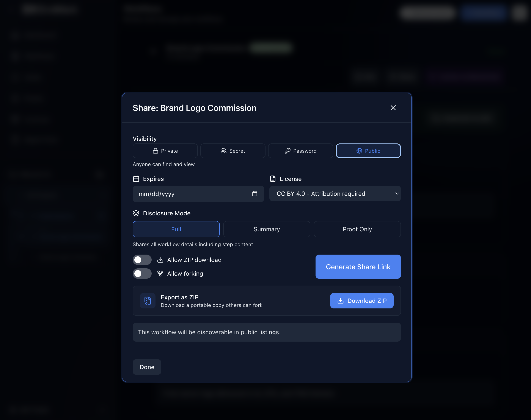Enable the Allow forking toggle
The height and width of the screenshot is (420, 531).
[x=142, y=274]
